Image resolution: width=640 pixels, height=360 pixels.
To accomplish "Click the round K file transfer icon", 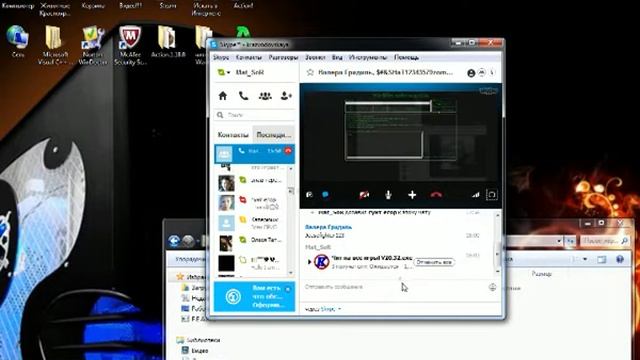I will click(x=322, y=262).
